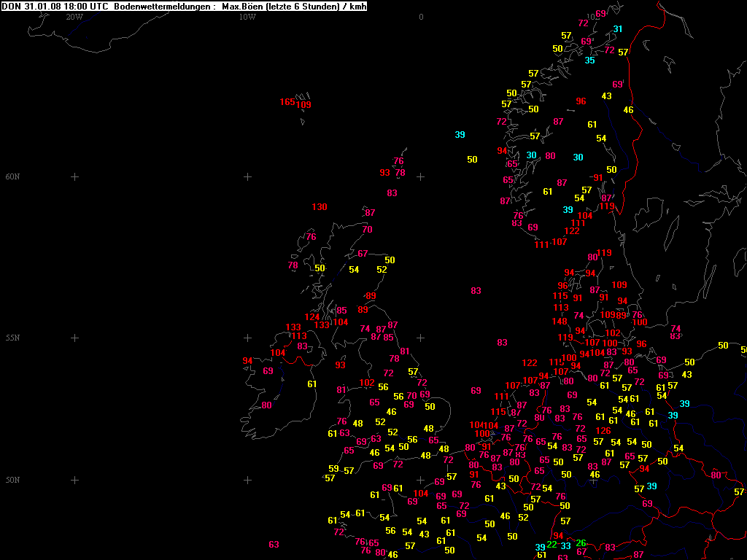Viewport: 747px width, 560px height.
Task: Click the "60N" latitude label
Action: coord(12,177)
